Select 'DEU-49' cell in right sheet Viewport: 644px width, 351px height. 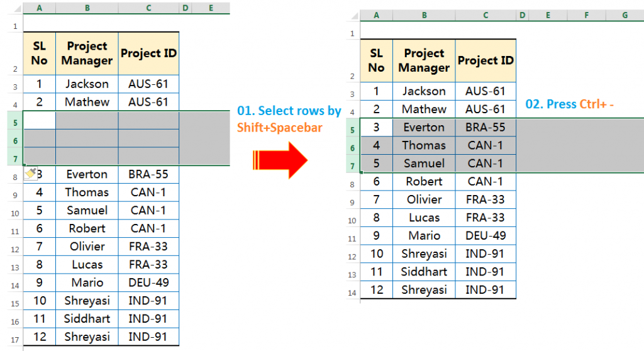(x=486, y=236)
